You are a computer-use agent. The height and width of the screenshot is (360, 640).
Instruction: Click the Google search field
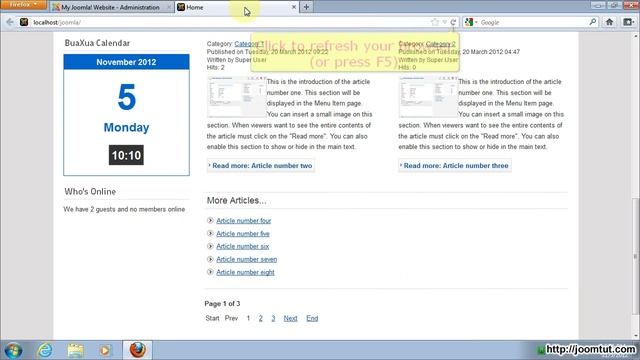[x=534, y=22]
